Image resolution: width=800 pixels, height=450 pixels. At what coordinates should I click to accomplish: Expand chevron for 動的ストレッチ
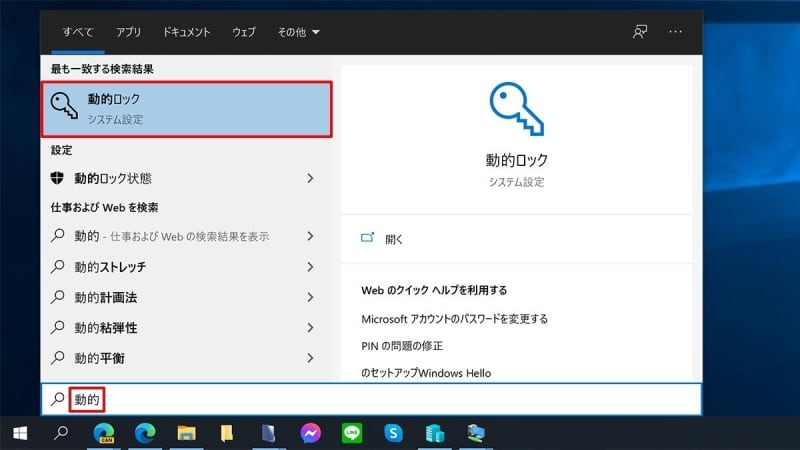310,267
